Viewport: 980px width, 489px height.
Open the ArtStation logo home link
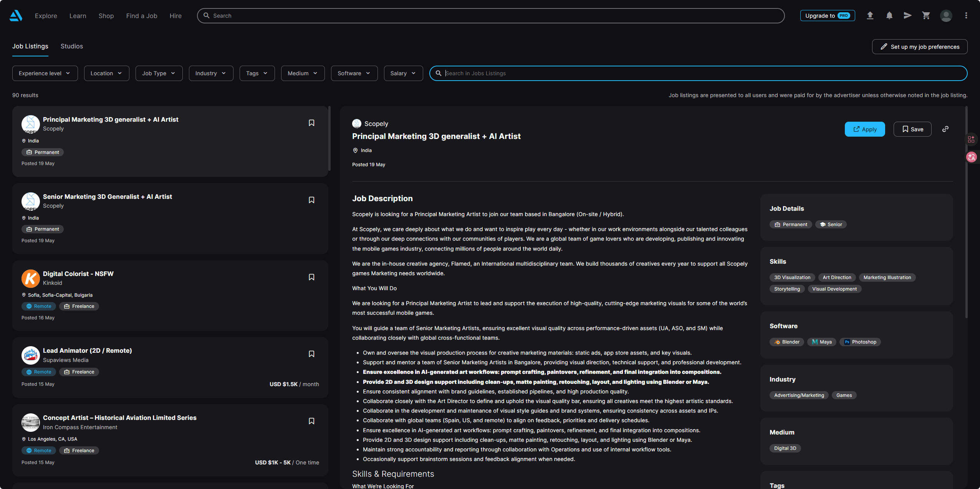(x=16, y=16)
